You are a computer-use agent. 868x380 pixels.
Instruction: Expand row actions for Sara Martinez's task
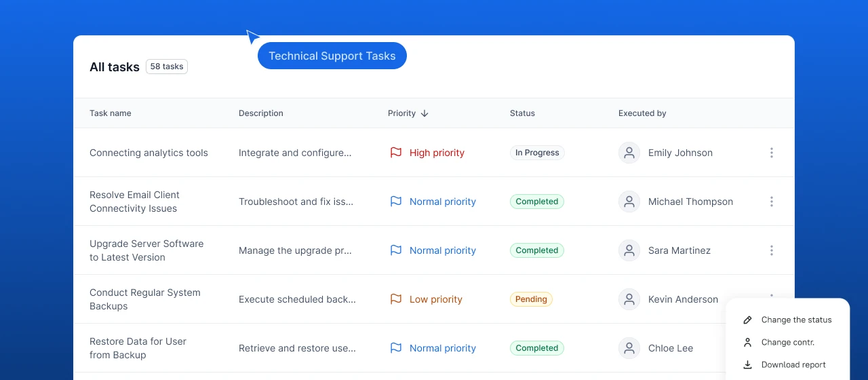771,250
